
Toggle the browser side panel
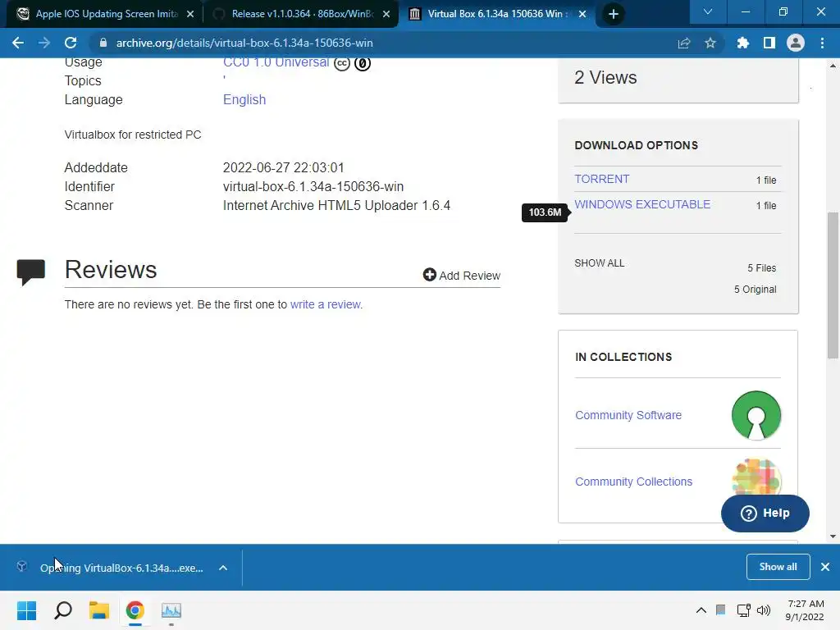coord(769,43)
